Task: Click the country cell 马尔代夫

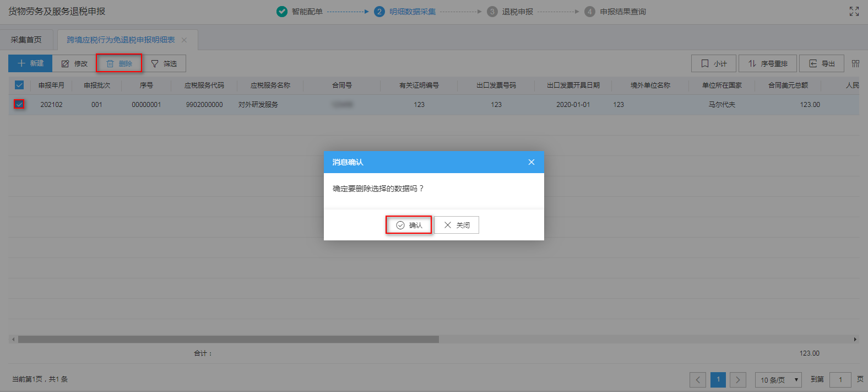Action: [x=722, y=104]
